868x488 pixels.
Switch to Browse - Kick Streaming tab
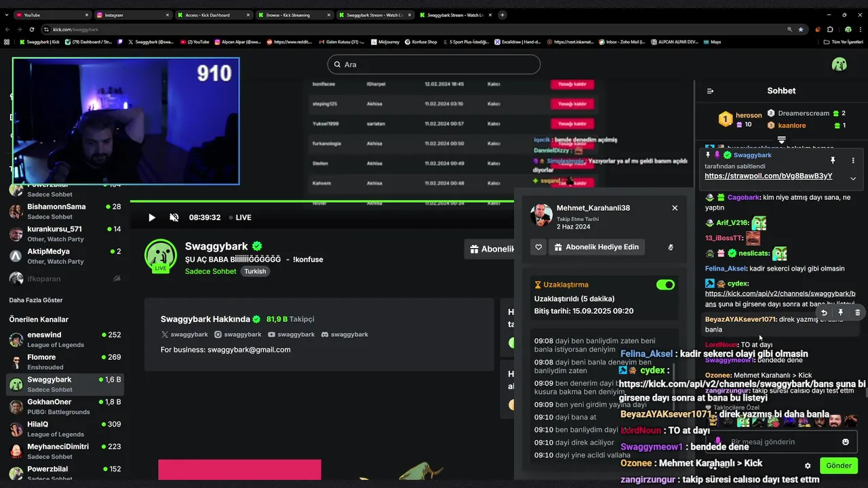point(294,15)
